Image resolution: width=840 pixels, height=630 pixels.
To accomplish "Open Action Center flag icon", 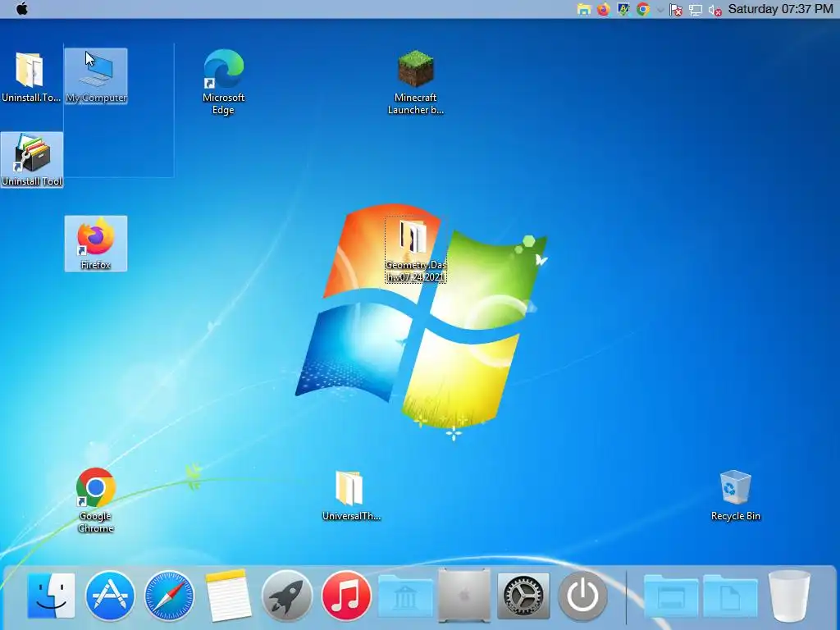I will click(676, 10).
